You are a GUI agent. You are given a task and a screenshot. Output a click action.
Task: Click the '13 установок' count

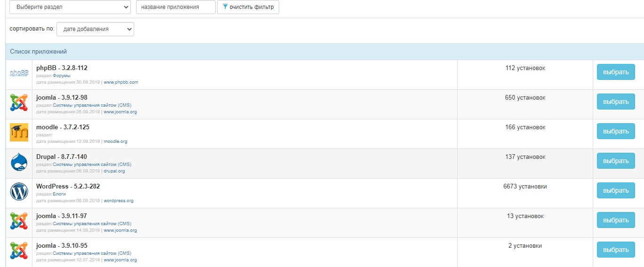tap(525, 216)
